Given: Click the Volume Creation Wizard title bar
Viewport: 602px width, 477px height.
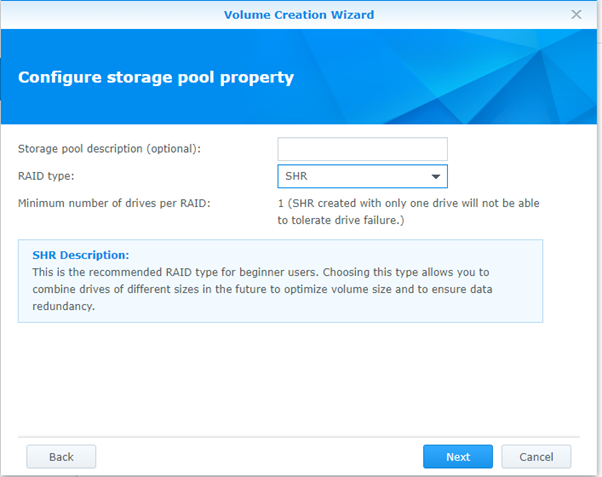Looking at the screenshot, I should tap(299, 15).
